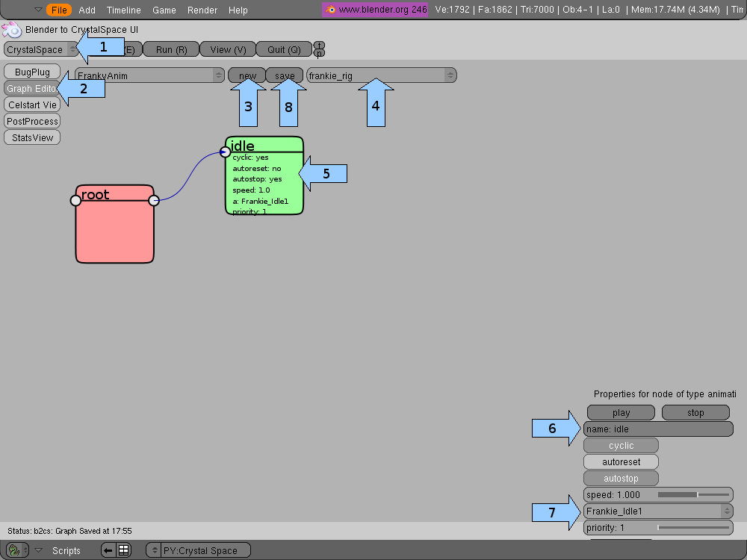Open the Timeline menu
Viewport: 747px width, 560px height.
pos(123,10)
